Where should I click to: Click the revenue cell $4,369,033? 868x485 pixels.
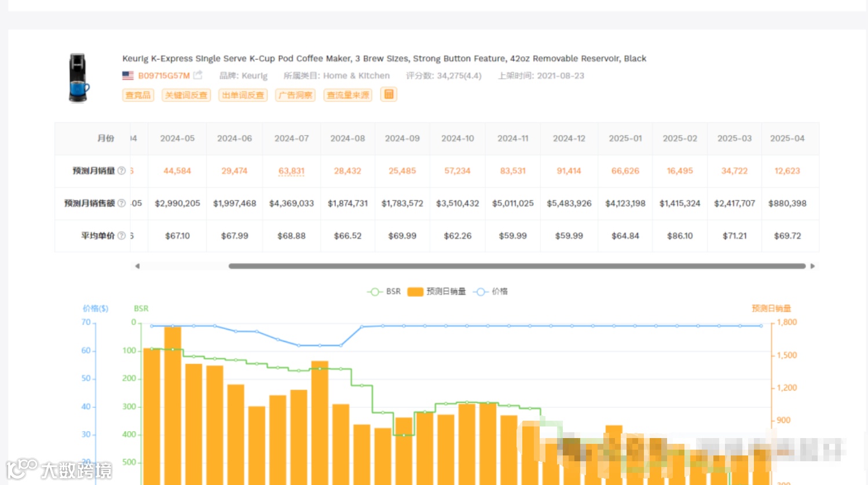[291, 203]
